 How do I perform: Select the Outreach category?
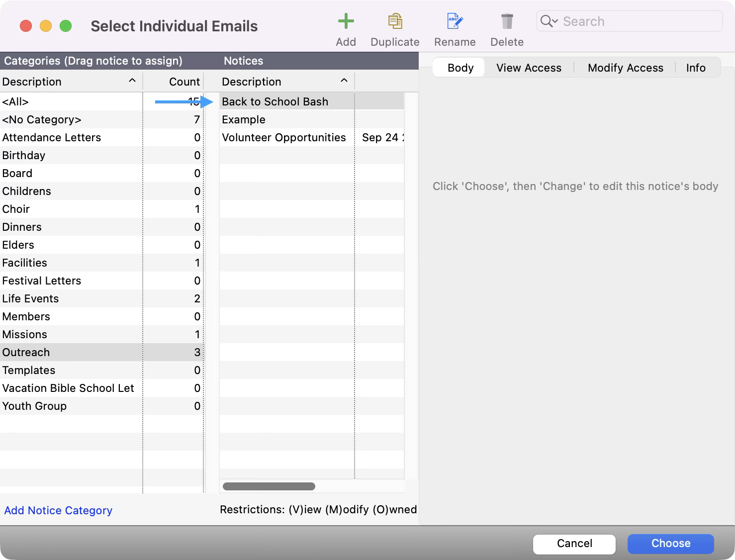point(101,352)
